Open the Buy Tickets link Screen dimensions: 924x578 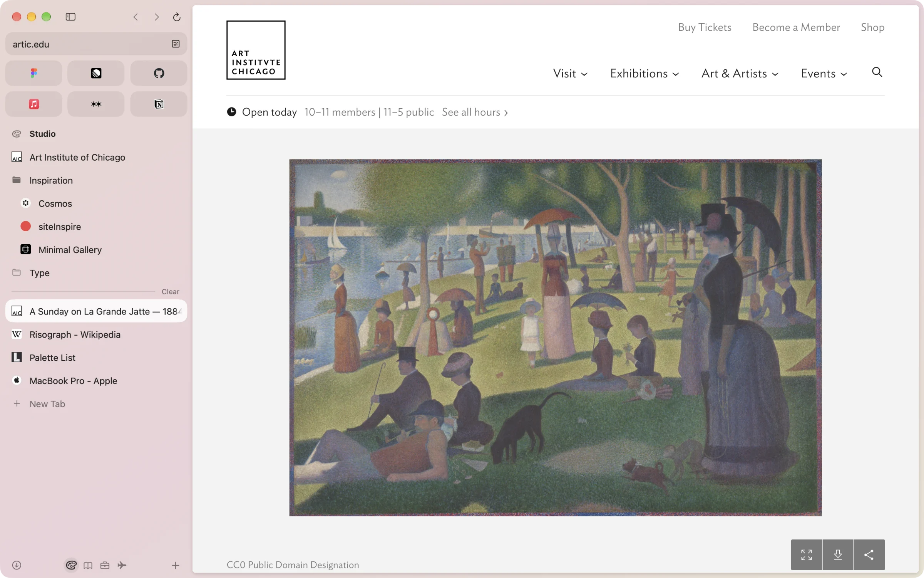coord(705,27)
